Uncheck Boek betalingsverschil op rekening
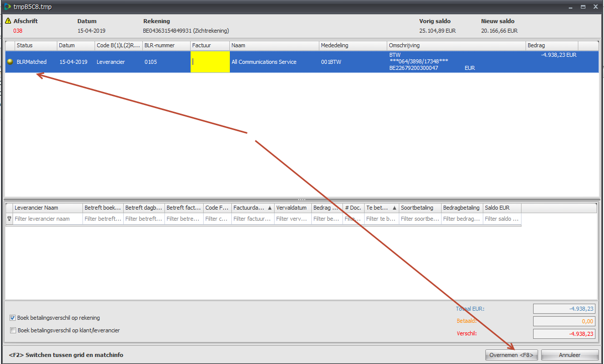 [x=13, y=318]
